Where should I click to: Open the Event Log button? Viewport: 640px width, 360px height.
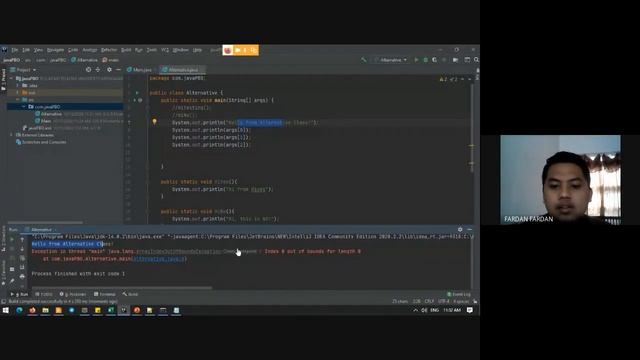coord(459,294)
